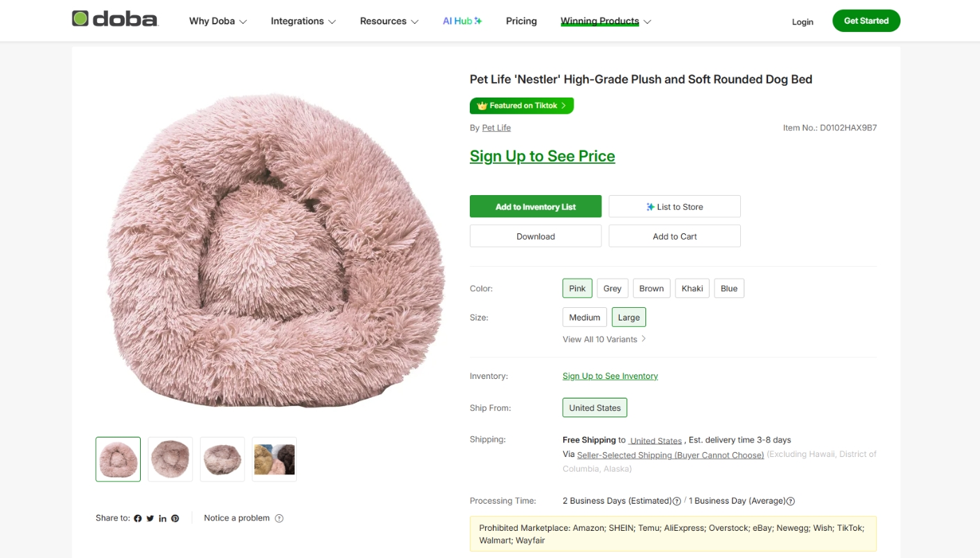
Task: Open the Sign Up to See Price link
Action: (x=542, y=156)
